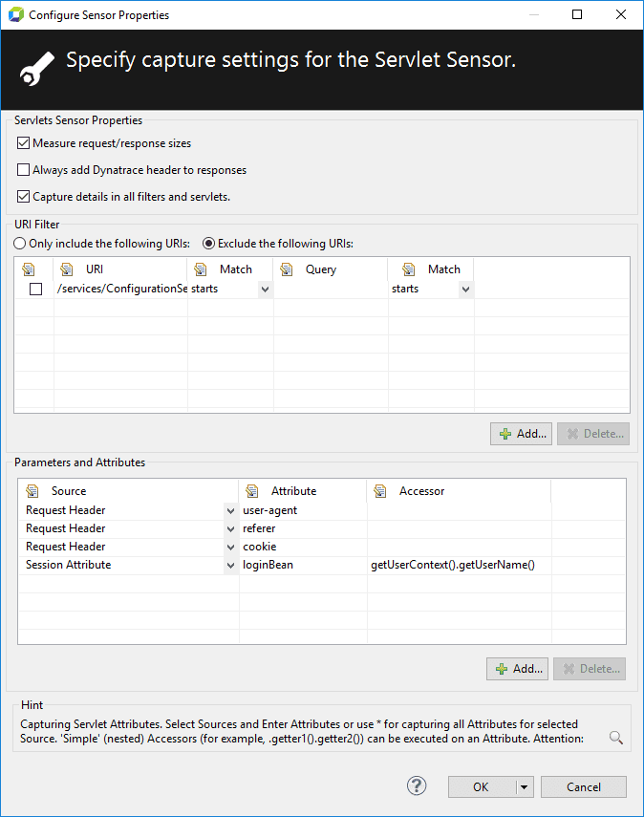
Task: Open Source dropdown for user-agent row
Action: click(230, 510)
